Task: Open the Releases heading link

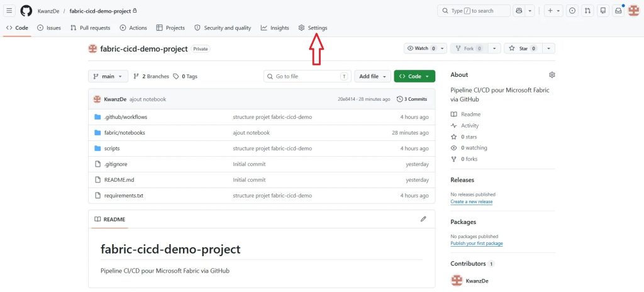Action: (x=462, y=180)
